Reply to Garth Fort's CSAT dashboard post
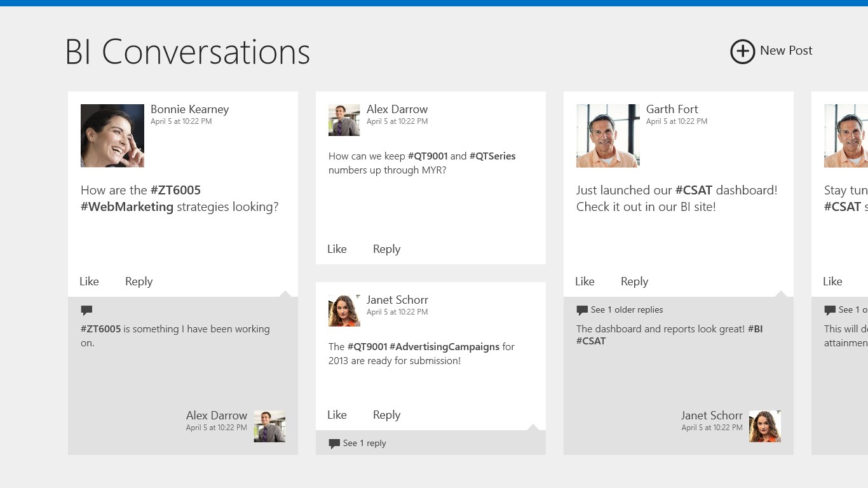This screenshot has height=488, width=868. click(x=634, y=281)
